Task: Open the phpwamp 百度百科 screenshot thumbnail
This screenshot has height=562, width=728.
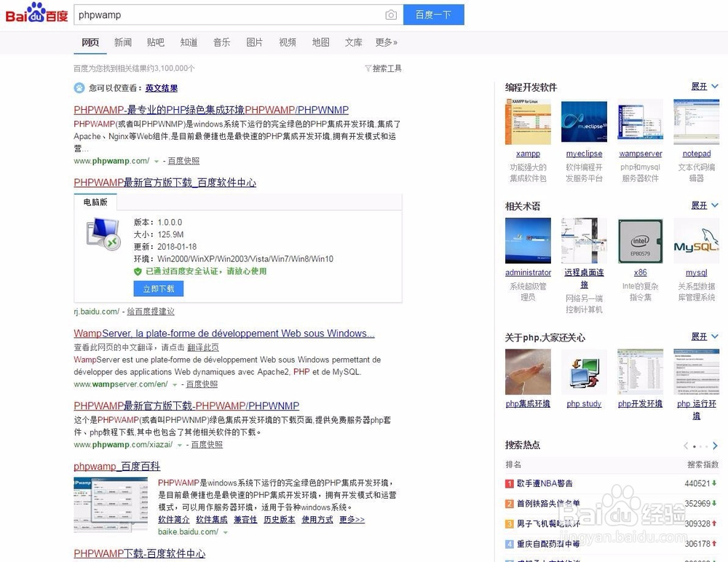Action: pos(111,504)
